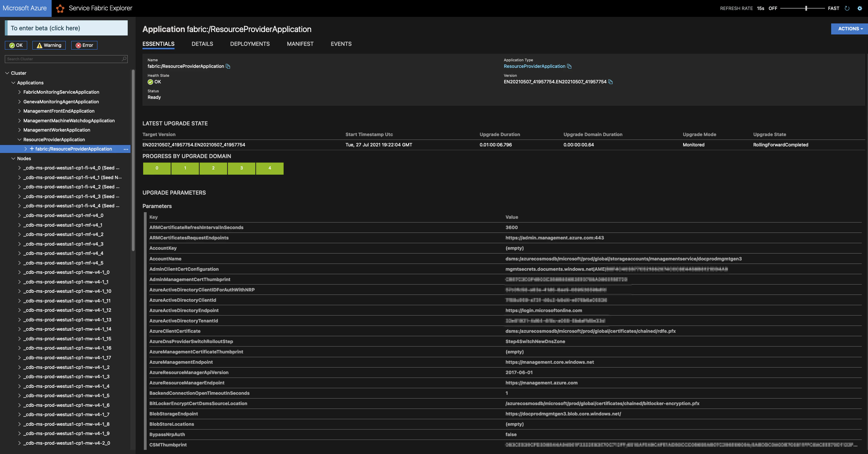Viewport: 868px width, 454px height.
Task: Open the ellipsis menu on fabric:/ResourceProviderApplication
Action: (126, 149)
